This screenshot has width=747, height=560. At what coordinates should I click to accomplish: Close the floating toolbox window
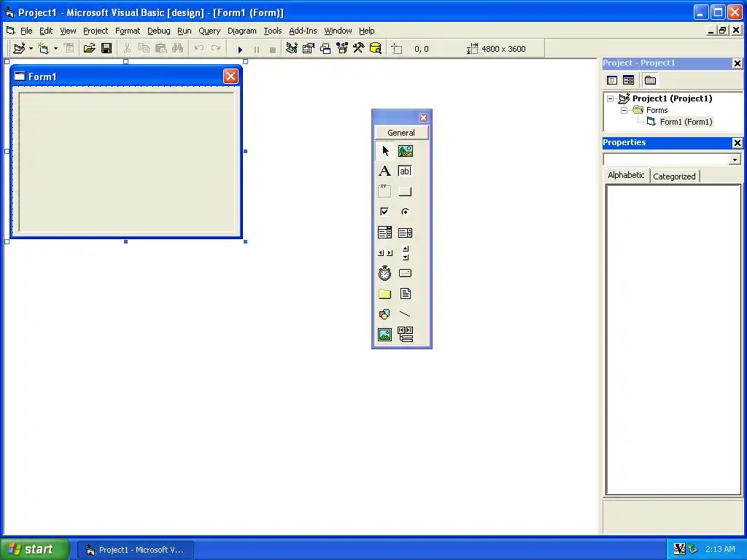424,117
